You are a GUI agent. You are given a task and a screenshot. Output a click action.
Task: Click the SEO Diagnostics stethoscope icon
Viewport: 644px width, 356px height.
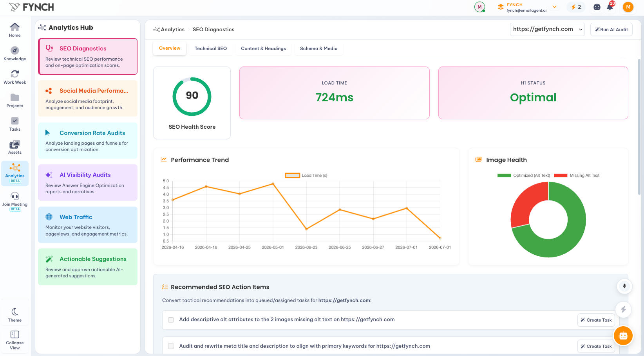pyautogui.click(x=49, y=49)
